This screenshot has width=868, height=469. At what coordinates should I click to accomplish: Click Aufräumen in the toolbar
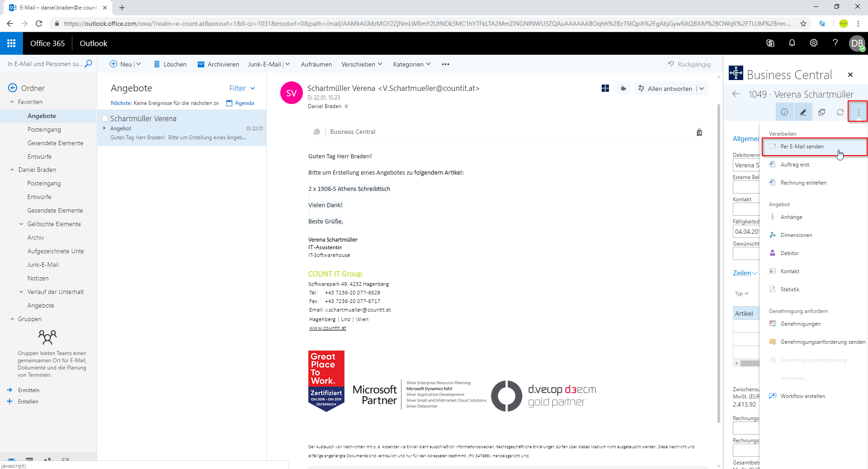(x=316, y=64)
